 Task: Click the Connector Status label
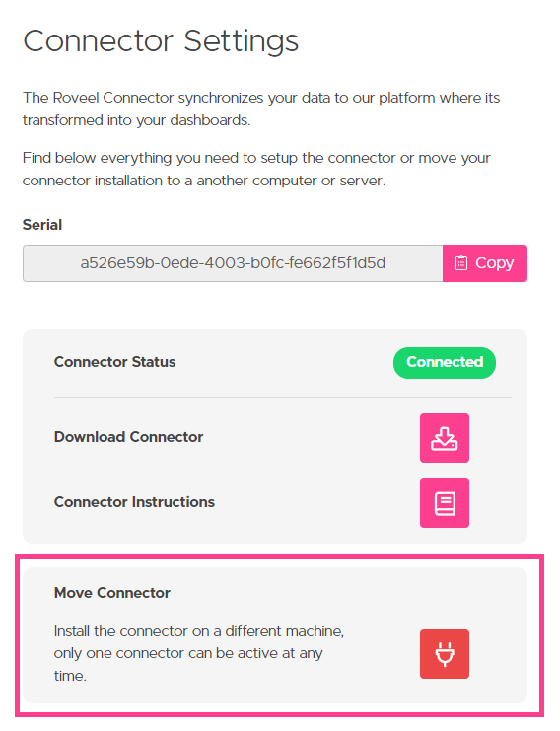[114, 362]
